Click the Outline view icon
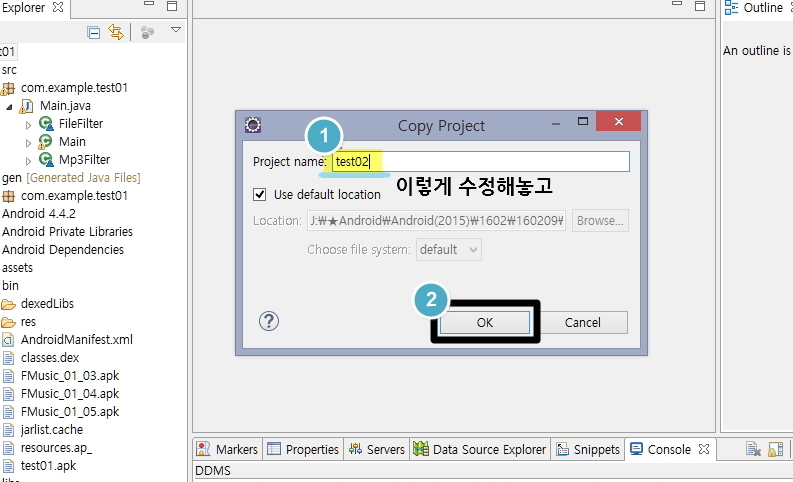The image size is (793, 482). 731,7
